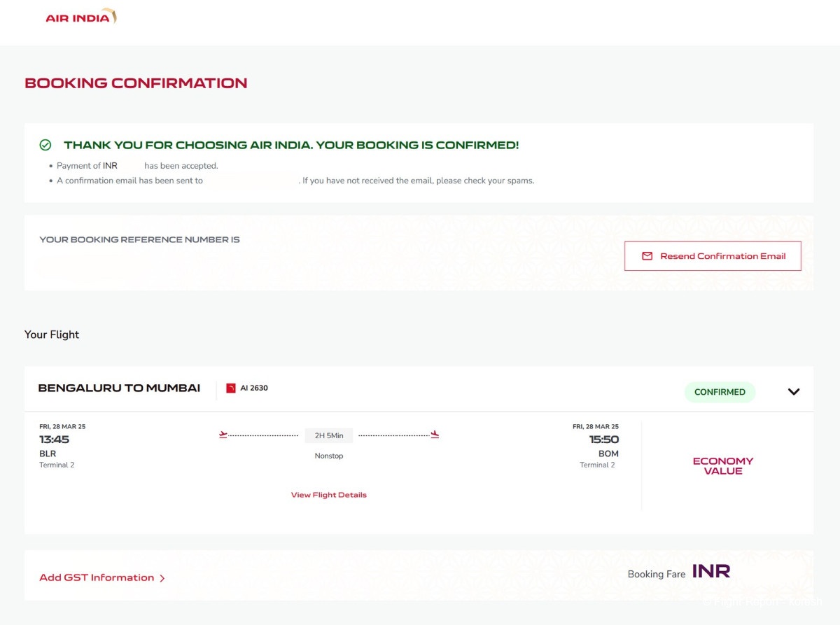Click the BENGALURU TO MUMBAI route heading

coord(119,388)
